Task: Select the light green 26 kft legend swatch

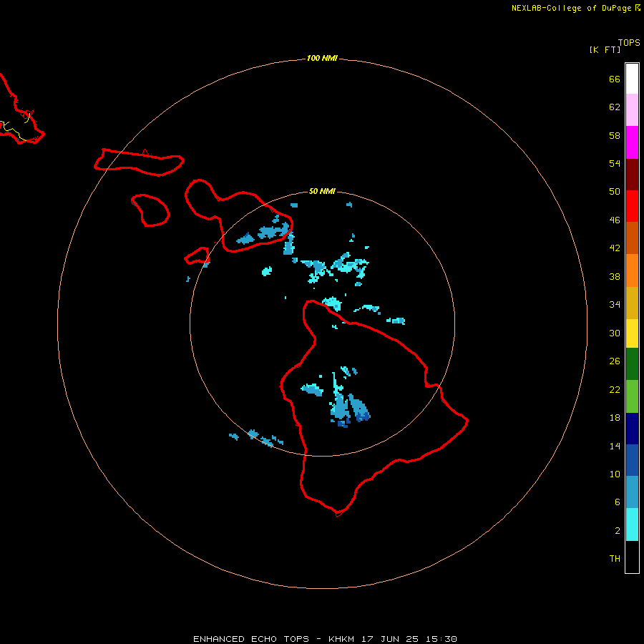Action: [632, 396]
